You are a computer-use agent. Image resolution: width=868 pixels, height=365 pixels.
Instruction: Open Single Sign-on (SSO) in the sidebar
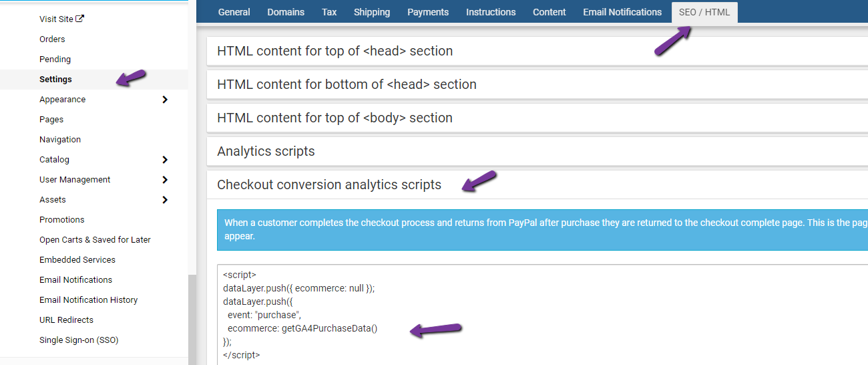coord(79,340)
